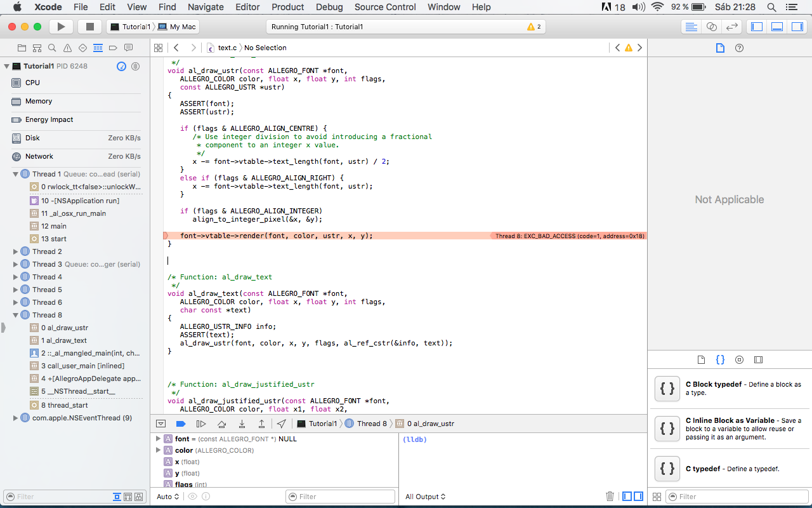Show the Breakpoint navigator

coord(113,48)
